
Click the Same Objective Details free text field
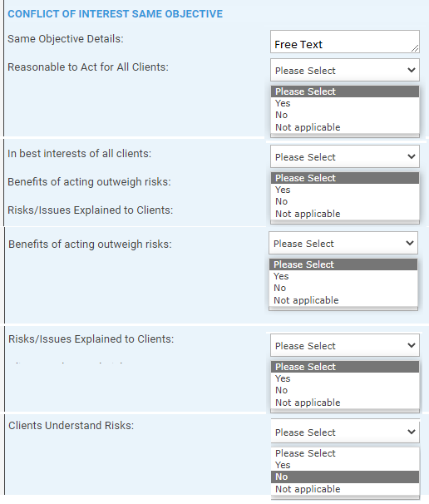pos(345,42)
